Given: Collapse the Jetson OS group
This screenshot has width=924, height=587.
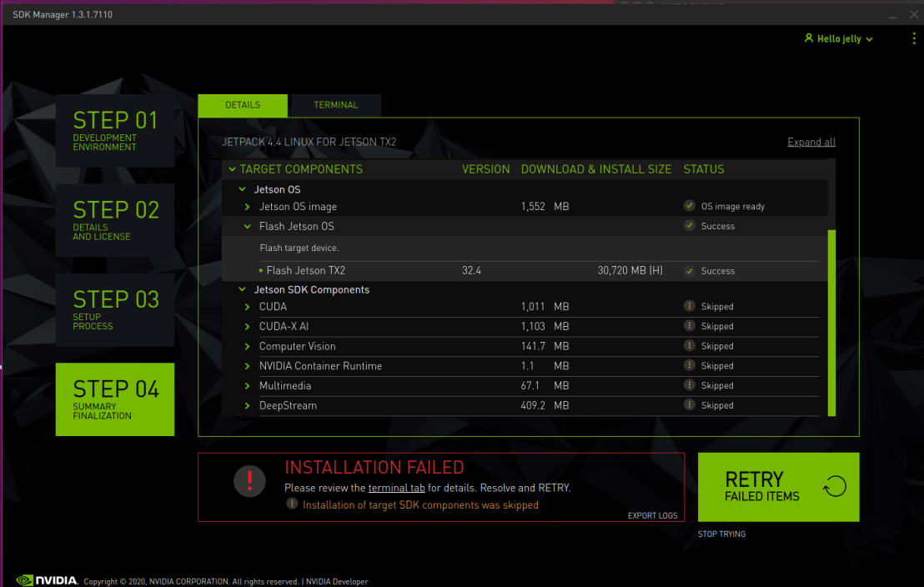Looking at the screenshot, I should click(242, 189).
